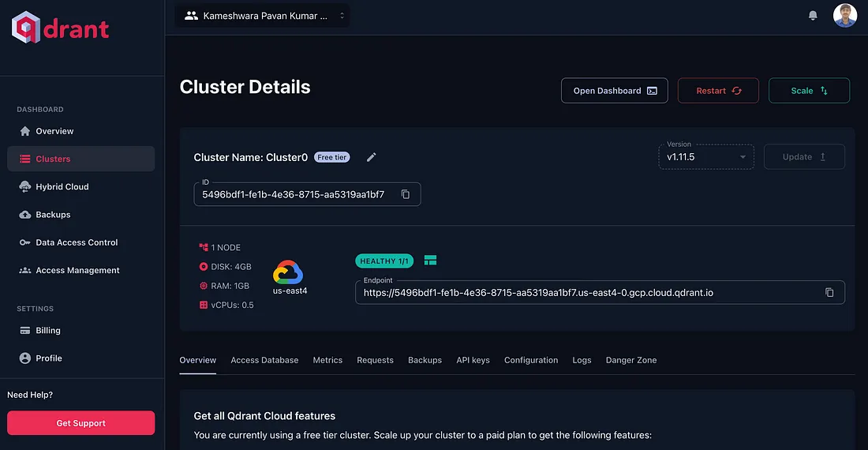The height and width of the screenshot is (450, 868).
Task: Click the RAM: 1GB icon
Action: (x=204, y=286)
